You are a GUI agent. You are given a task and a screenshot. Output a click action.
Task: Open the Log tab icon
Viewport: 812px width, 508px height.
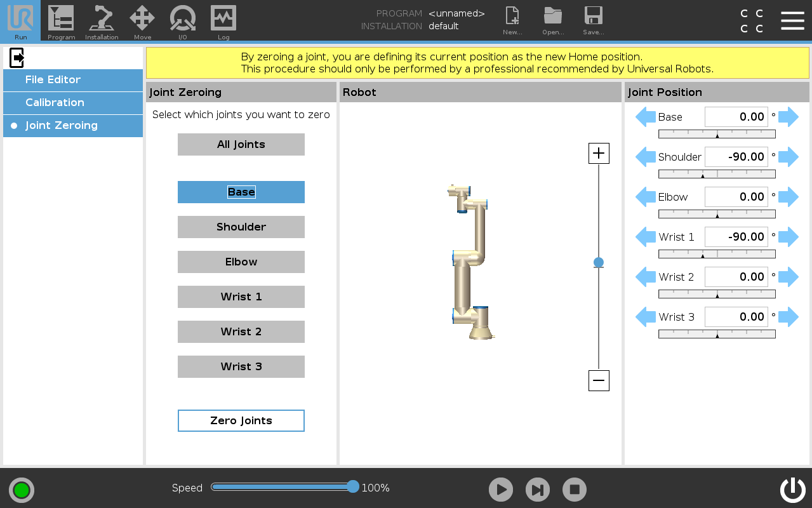tap(223, 20)
